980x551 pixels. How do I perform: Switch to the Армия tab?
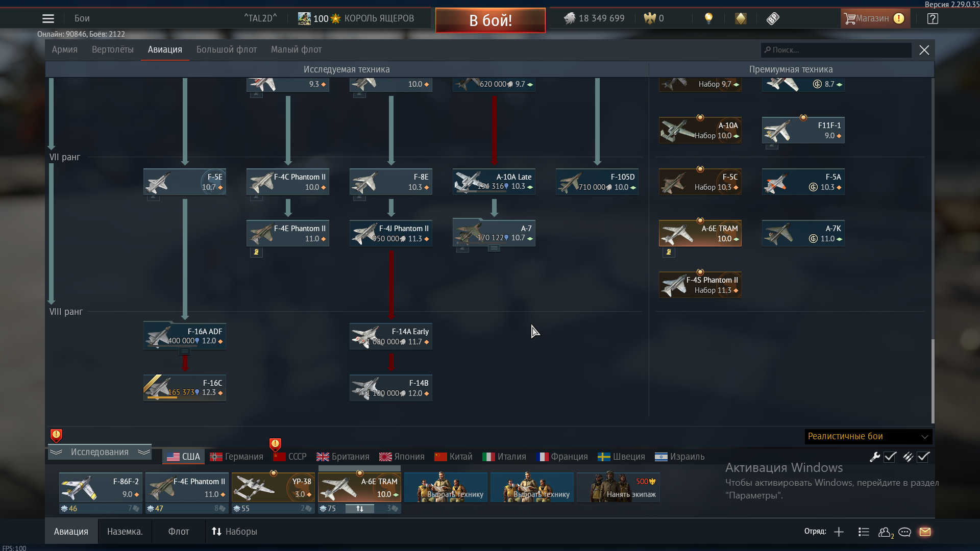65,49
